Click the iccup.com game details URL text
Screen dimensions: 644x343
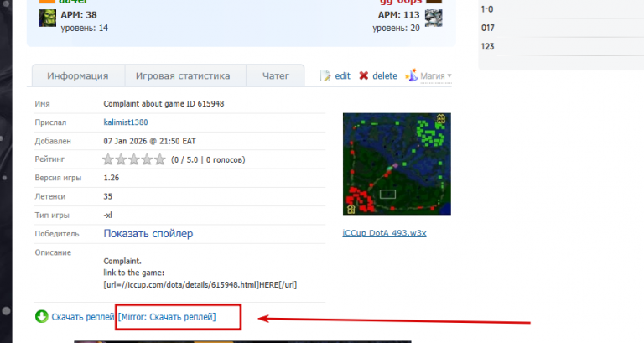point(200,284)
